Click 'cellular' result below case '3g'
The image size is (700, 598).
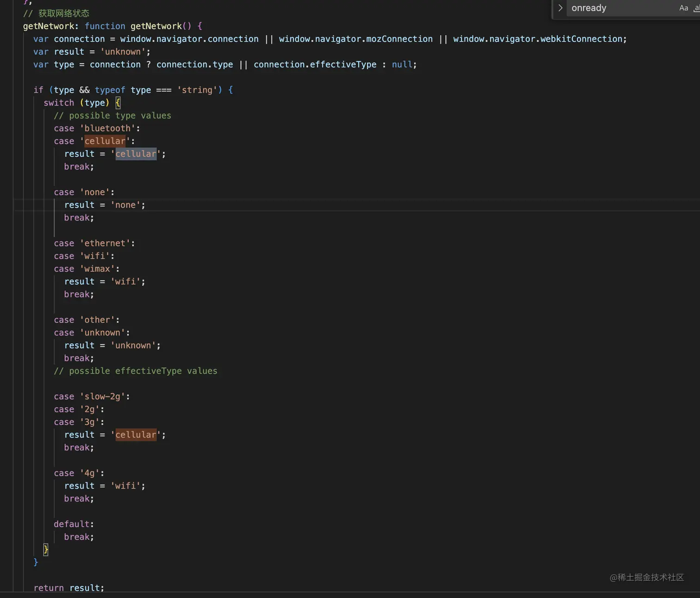coord(136,435)
